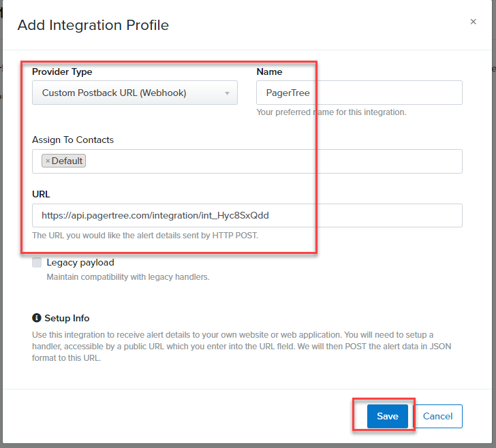Click the Assign To Contacts label
This screenshot has height=448, width=496.
pos(73,140)
